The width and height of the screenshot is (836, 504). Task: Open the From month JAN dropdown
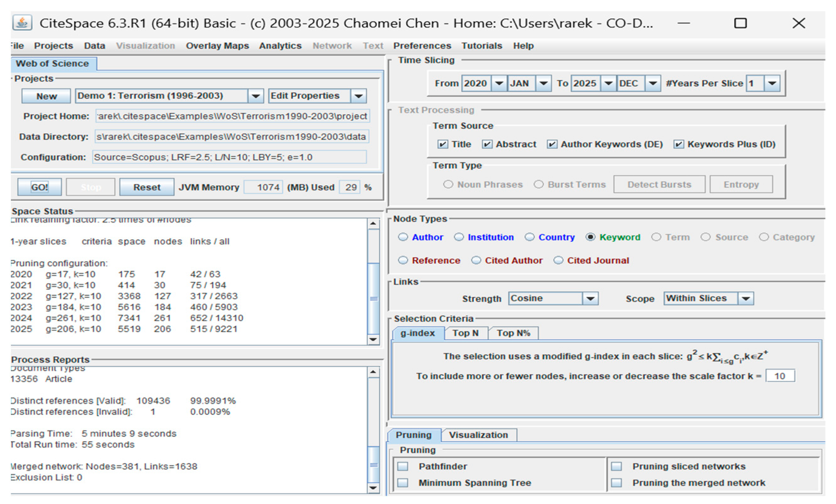543,84
